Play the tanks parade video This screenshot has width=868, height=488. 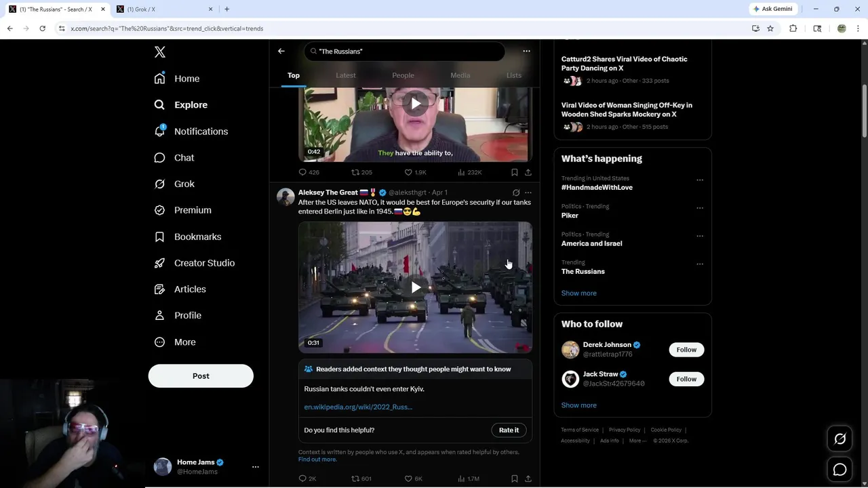pos(415,287)
